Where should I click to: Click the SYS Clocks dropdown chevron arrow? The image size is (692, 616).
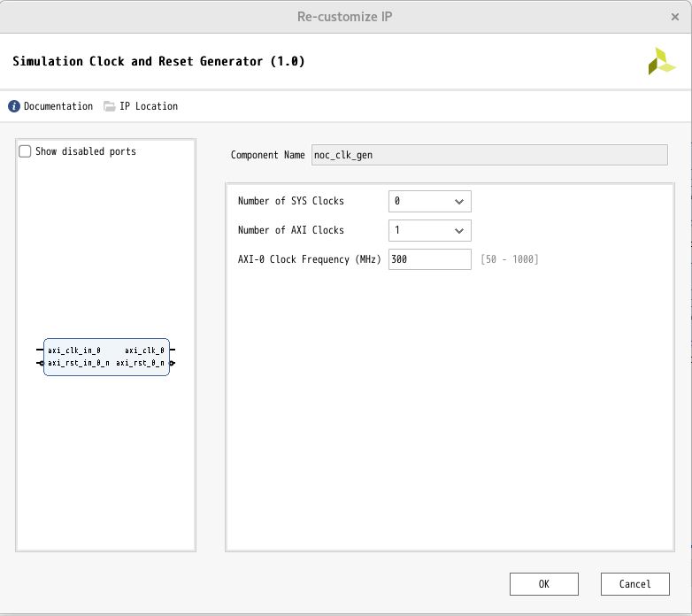(459, 202)
